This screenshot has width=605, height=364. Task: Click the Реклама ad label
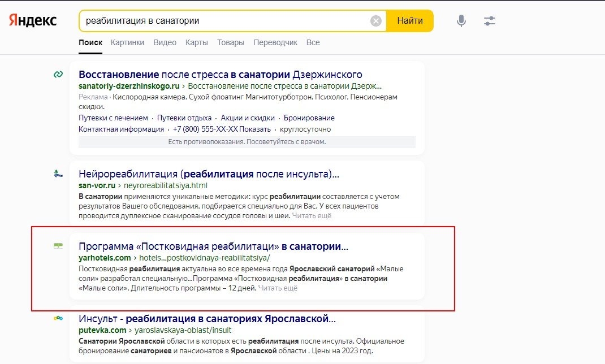coord(93,97)
